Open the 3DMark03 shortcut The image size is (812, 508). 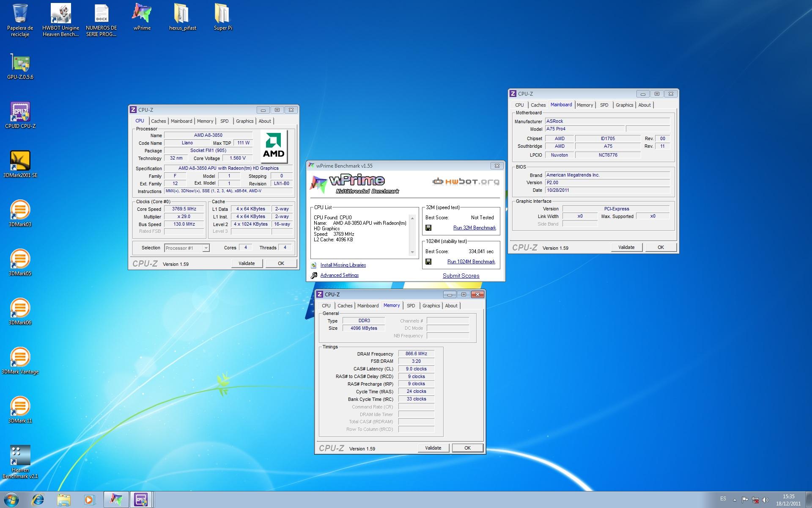coord(20,213)
